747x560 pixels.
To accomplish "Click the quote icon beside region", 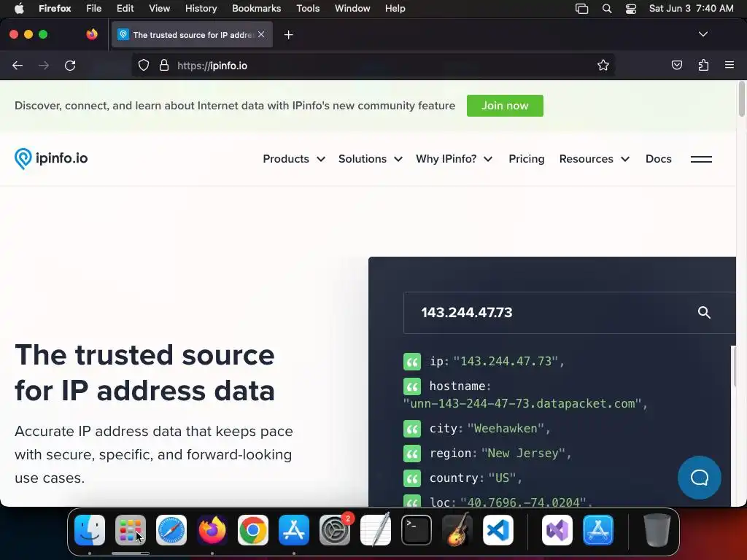I will click(x=412, y=454).
